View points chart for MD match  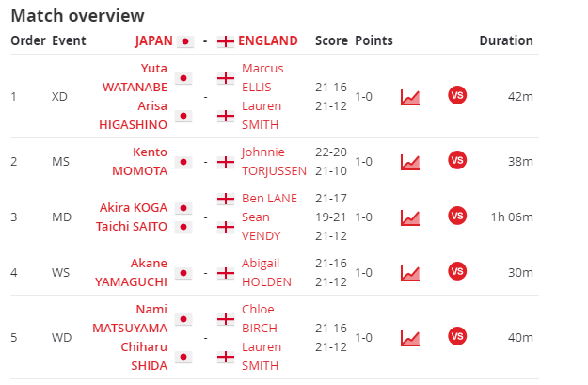point(410,217)
